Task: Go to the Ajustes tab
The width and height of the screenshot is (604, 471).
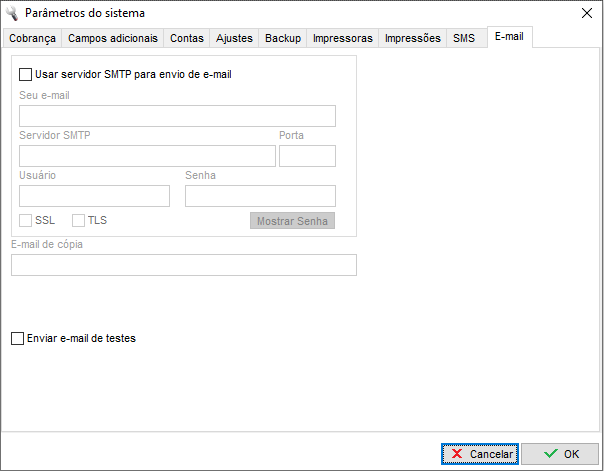Action: tap(234, 38)
